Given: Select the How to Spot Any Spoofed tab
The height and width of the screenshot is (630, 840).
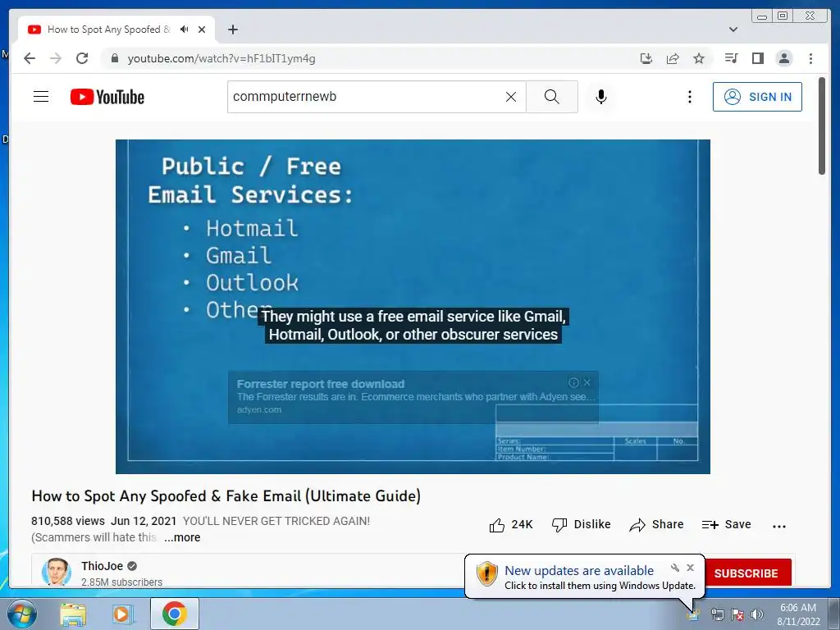Looking at the screenshot, I should tap(108, 30).
